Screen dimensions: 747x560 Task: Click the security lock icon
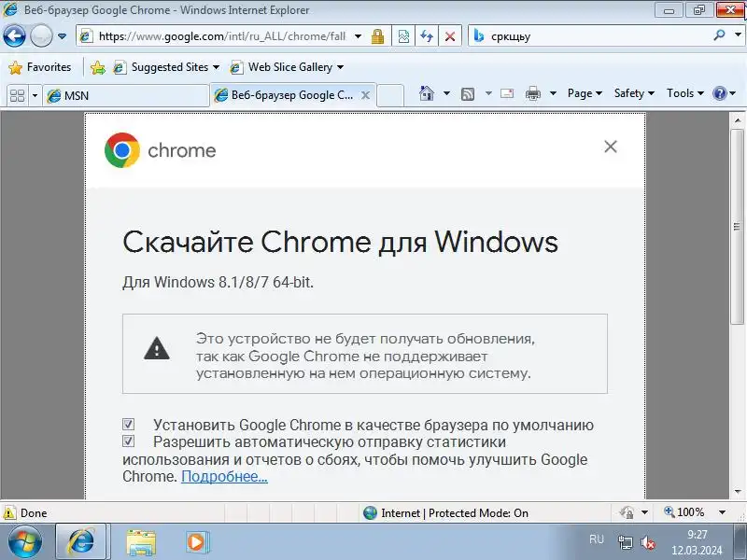coord(378,36)
